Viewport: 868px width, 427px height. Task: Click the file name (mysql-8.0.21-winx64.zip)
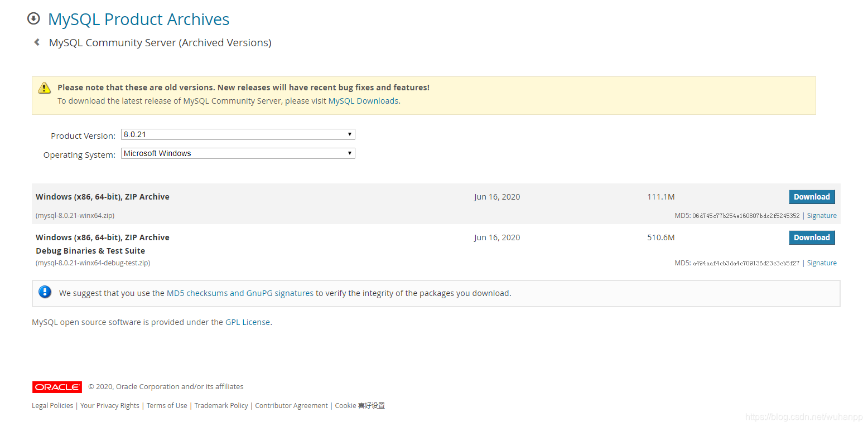(x=75, y=216)
